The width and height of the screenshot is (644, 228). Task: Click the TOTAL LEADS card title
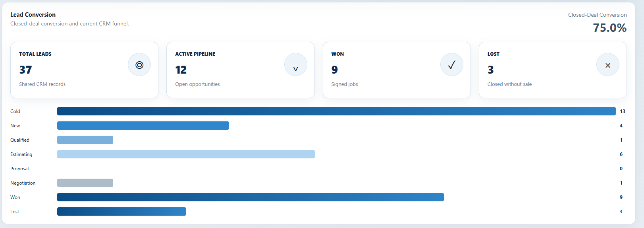tap(35, 54)
